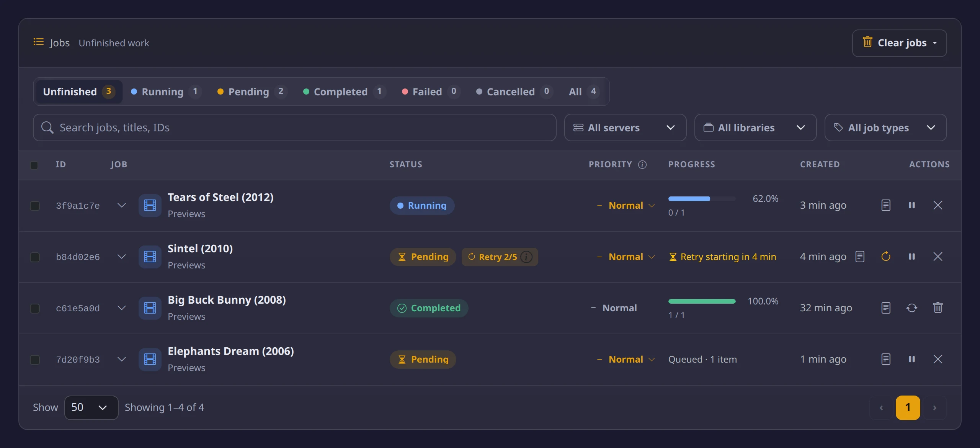Screen dimensions: 980x448
Task: Open the All job types dropdown
Action: (x=885, y=128)
